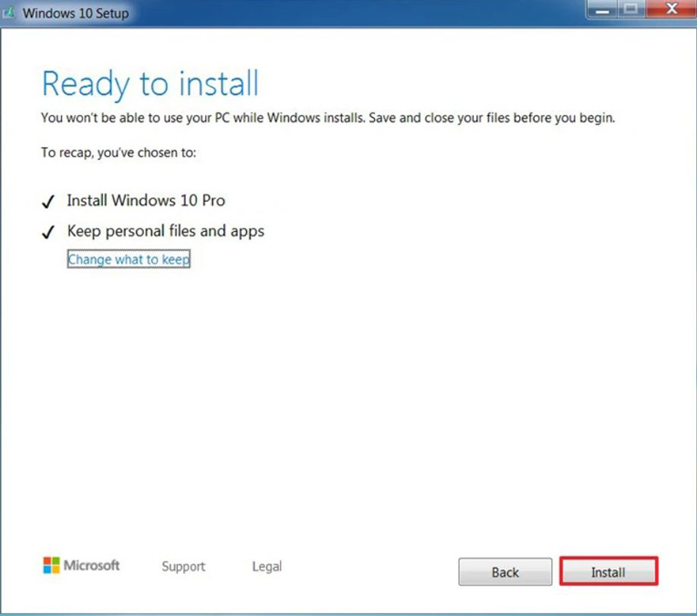Click the checkmark beside Install Windows 10 Pro
The width and height of the screenshot is (697, 616).
tap(48, 202)
